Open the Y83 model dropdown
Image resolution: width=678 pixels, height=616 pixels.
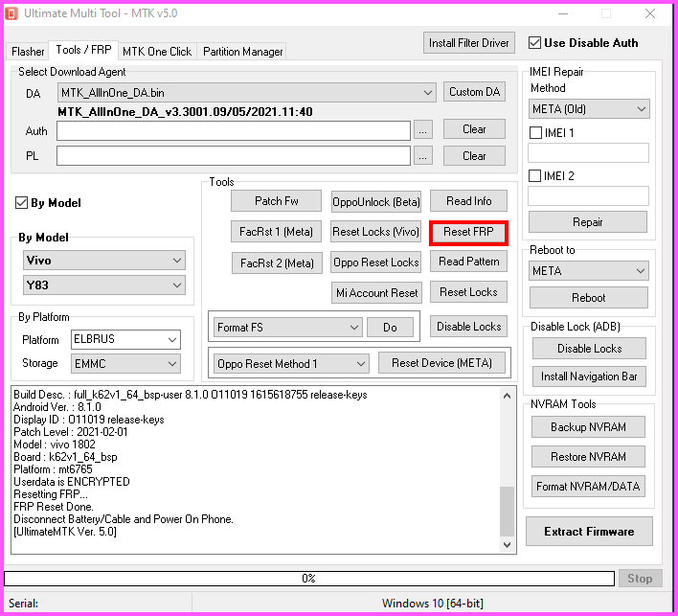(x=104, y=285)
